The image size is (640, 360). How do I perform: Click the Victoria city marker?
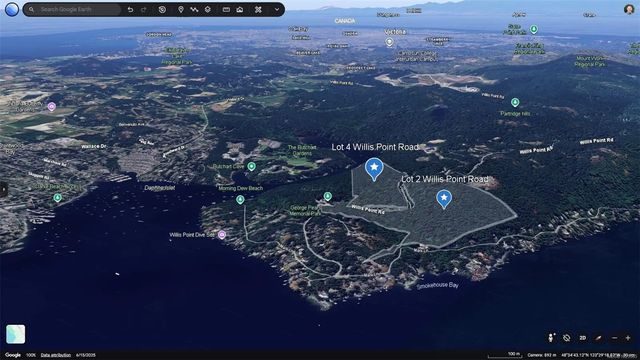coord(389,42)
